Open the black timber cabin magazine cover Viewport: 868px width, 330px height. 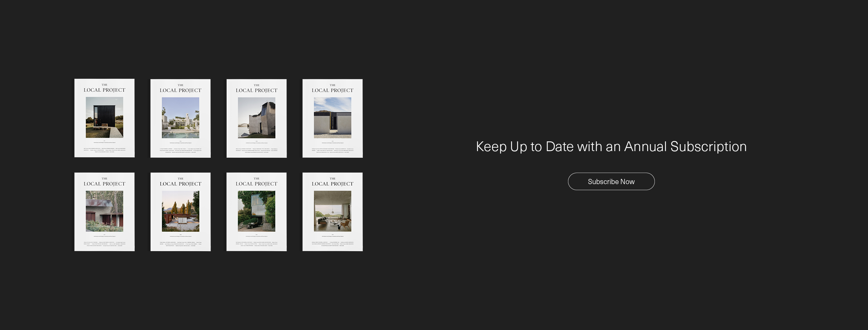pyautogui.click(x=105, y=118)
